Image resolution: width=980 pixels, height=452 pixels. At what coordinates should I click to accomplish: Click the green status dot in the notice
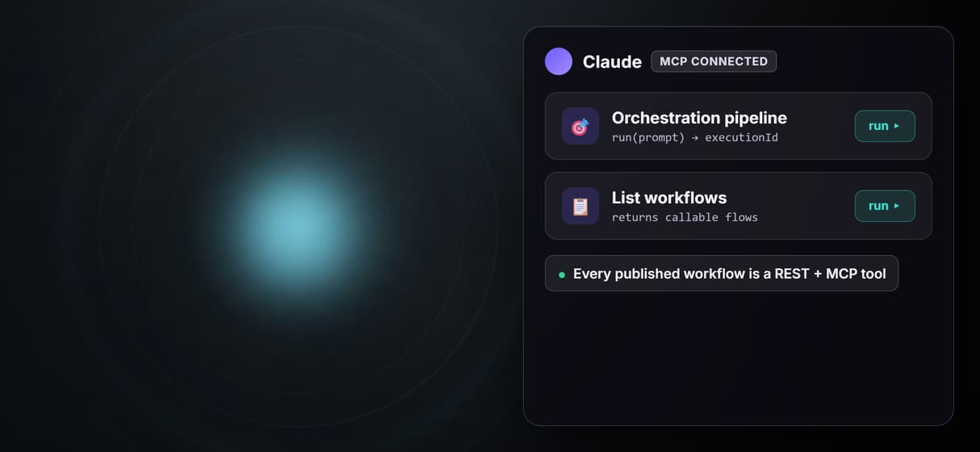tap(562, 274)
